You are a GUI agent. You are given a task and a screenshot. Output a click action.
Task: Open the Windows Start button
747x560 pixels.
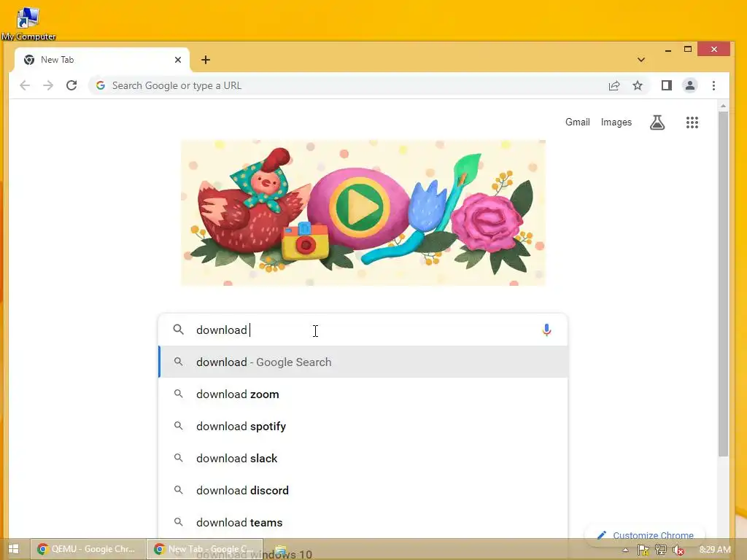pyautogui.click(x=13, y=549)
